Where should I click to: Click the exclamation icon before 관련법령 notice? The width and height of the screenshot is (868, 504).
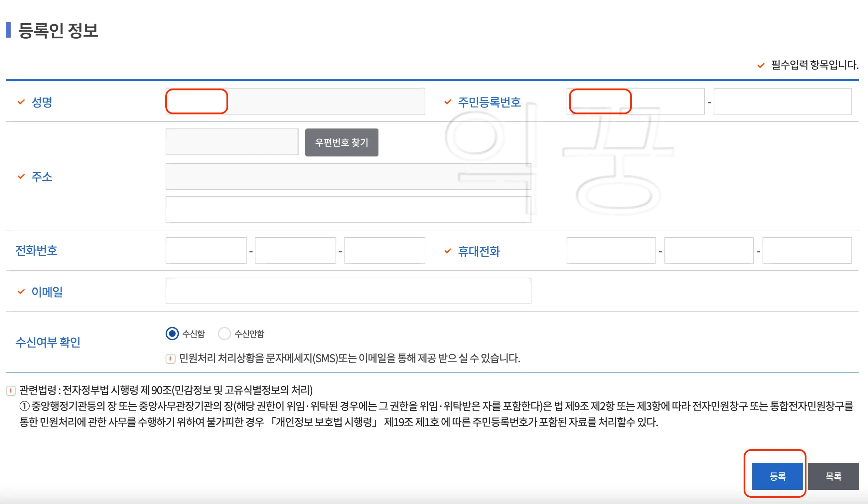[x=11, y=390]
